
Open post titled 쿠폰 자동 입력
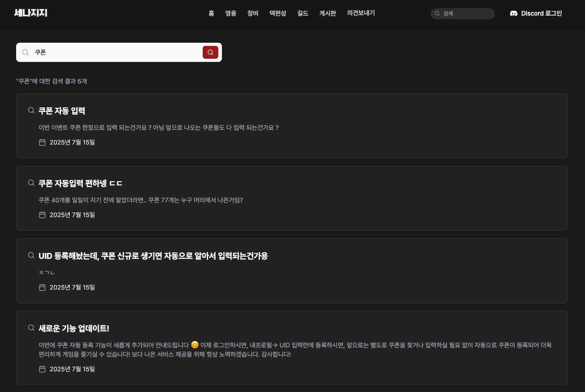[62, 111]
